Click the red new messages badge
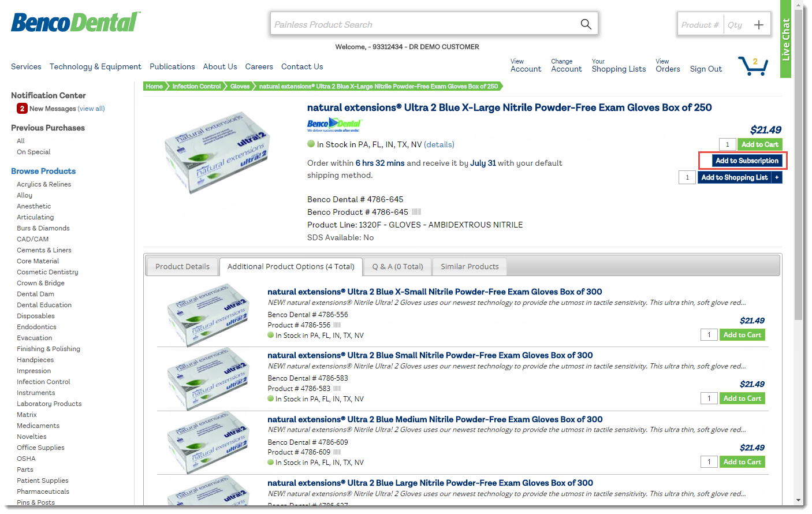The height and width of the screenshot is (514, 812). pyautogui.click(x=22, y=109)
